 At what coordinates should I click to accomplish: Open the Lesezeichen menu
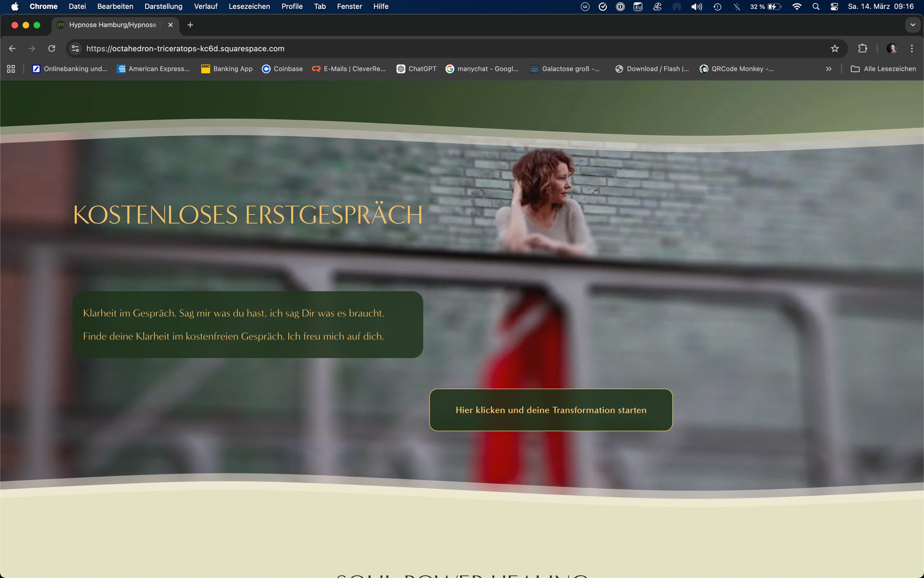[249, 7]
